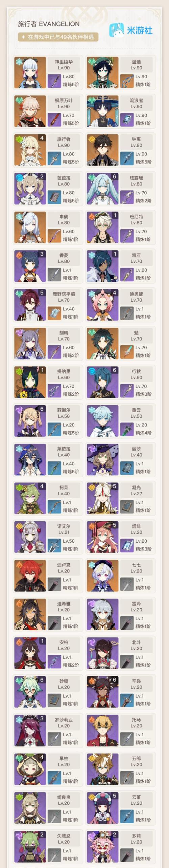Click 安柏's bow weapon icon

54,661
